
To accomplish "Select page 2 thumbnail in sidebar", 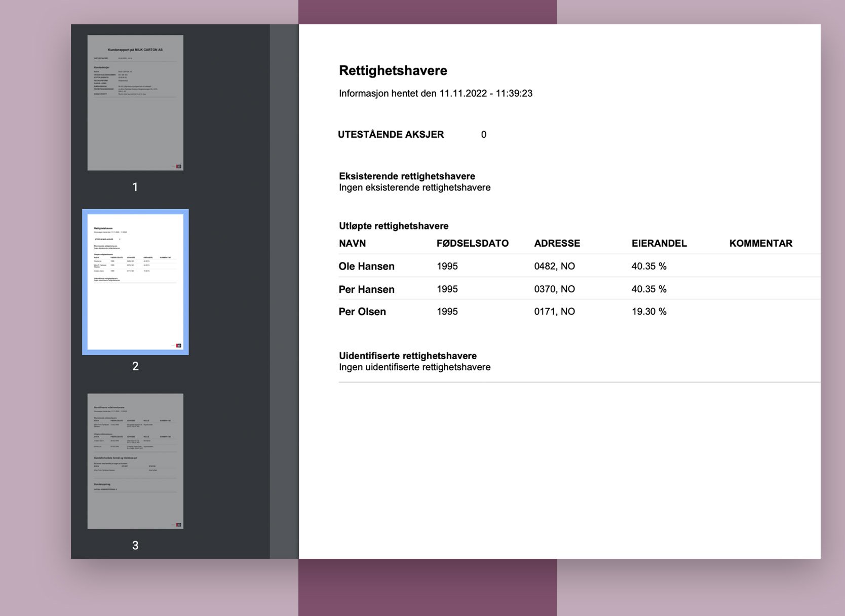I will click(135, 282).
